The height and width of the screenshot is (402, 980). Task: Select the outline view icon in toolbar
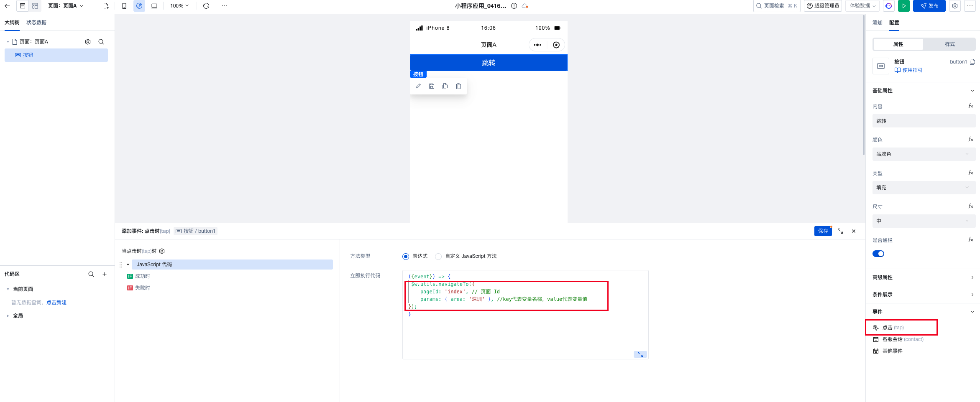click(23, 6)
